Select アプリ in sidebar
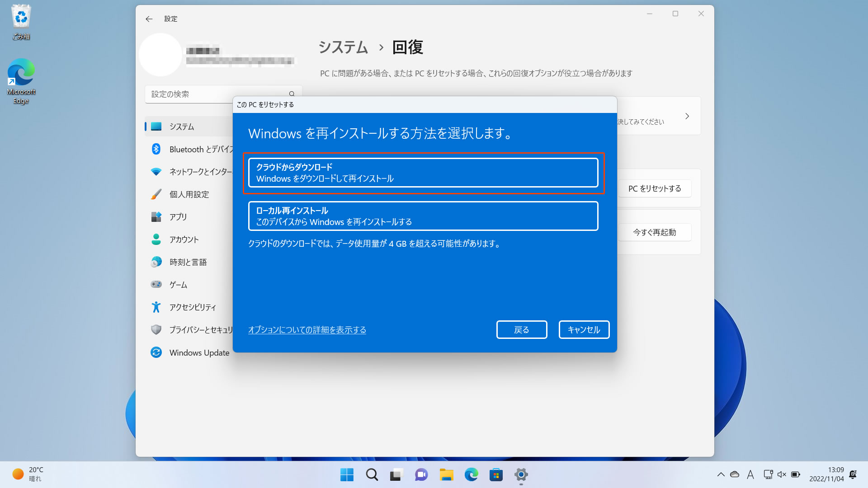The width and height of the screenshot is (868, 488). (x=189, y=217)
